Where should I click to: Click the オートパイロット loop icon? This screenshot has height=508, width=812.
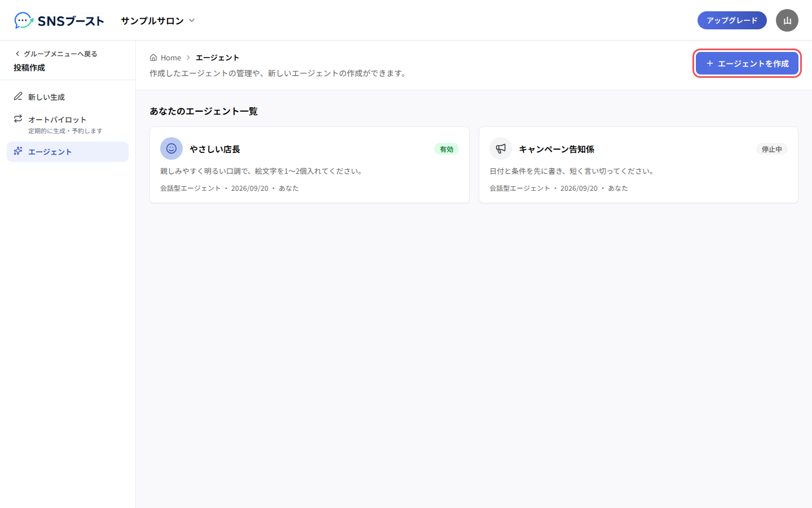pos(18,119)
